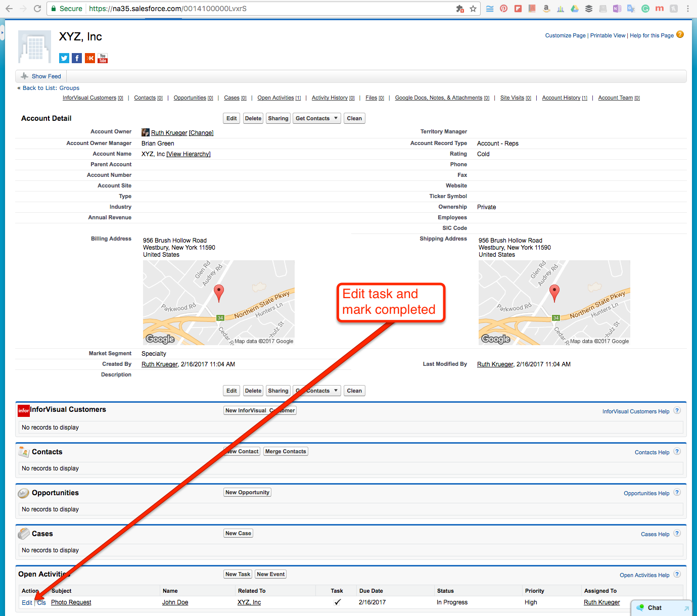Open Chrome's three-dot menu
The width and height of the screenshot is (697, 616).
[x=688, y=9]
